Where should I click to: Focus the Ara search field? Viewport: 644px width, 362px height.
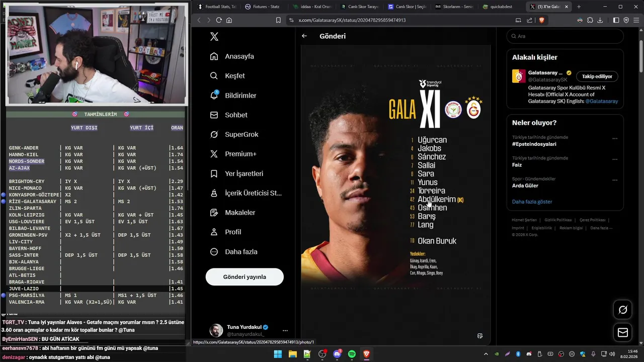click(x=565, y=36)
